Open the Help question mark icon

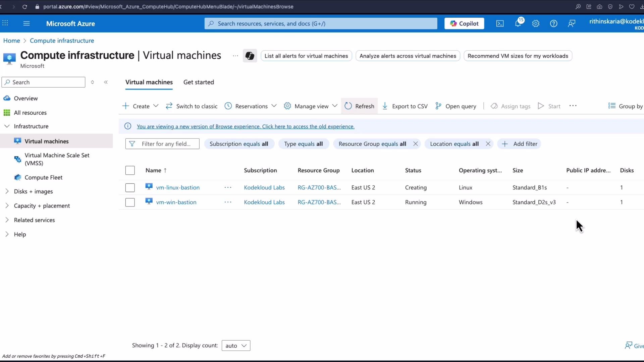(x=553, y=23)
